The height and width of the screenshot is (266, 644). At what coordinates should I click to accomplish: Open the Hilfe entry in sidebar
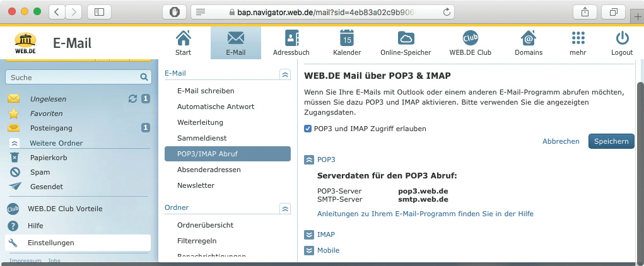pyautogui.click(x=35, y=226)
